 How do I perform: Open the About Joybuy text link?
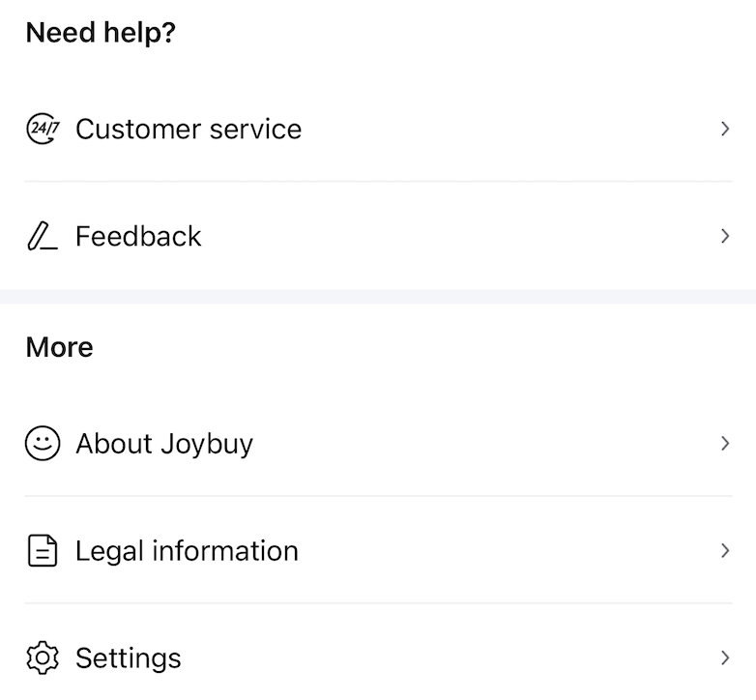click(164, 444)
